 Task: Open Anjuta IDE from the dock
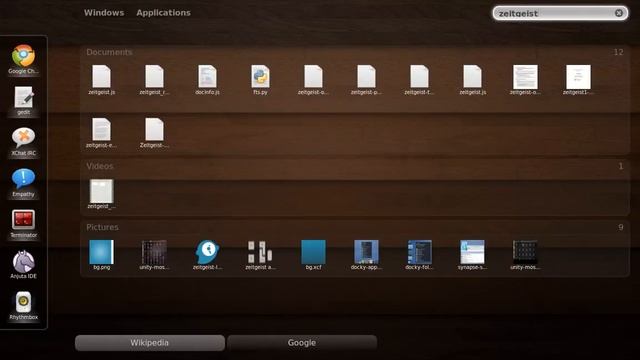[x=23, y=264]
